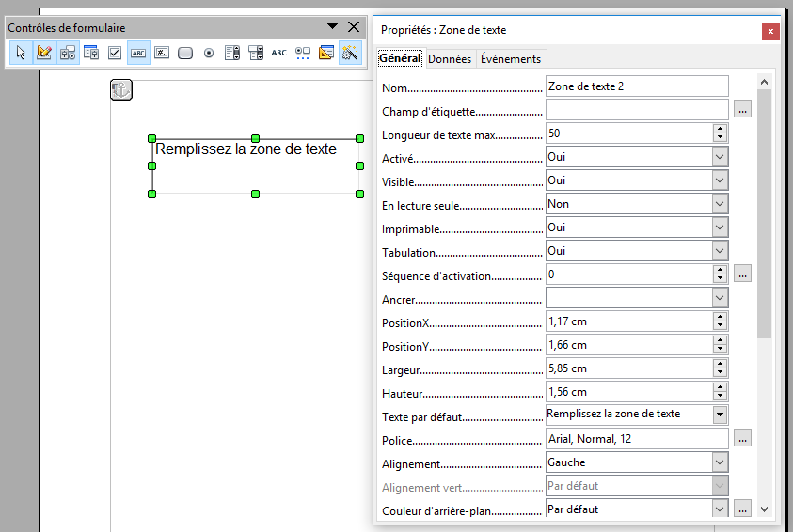Increase the Longueur de texte max value
Screen dimensions: 793x532
pos(720,129)
